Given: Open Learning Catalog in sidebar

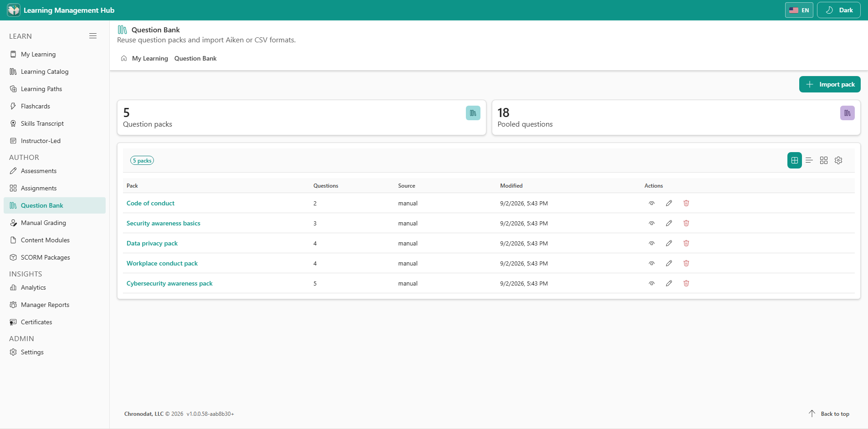Looking at the screenshot, I should (55, 71).
